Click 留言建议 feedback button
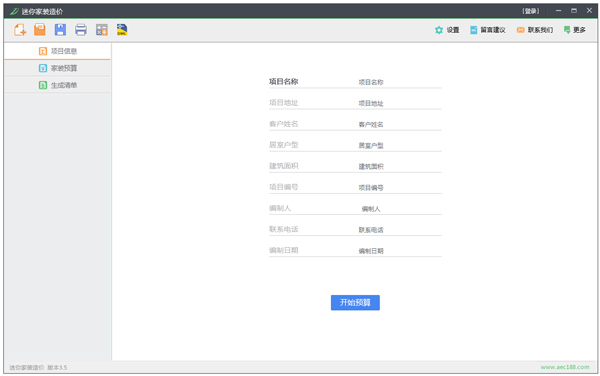Image resolution: width=600 pixels, height=376 pixels. [488, 30]
